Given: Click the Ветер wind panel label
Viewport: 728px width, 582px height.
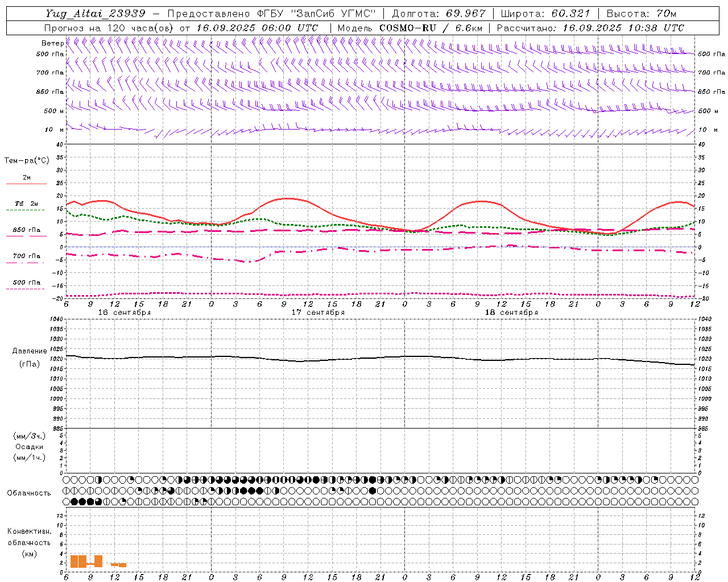Looking at the screenshot, I should point(52,43).
